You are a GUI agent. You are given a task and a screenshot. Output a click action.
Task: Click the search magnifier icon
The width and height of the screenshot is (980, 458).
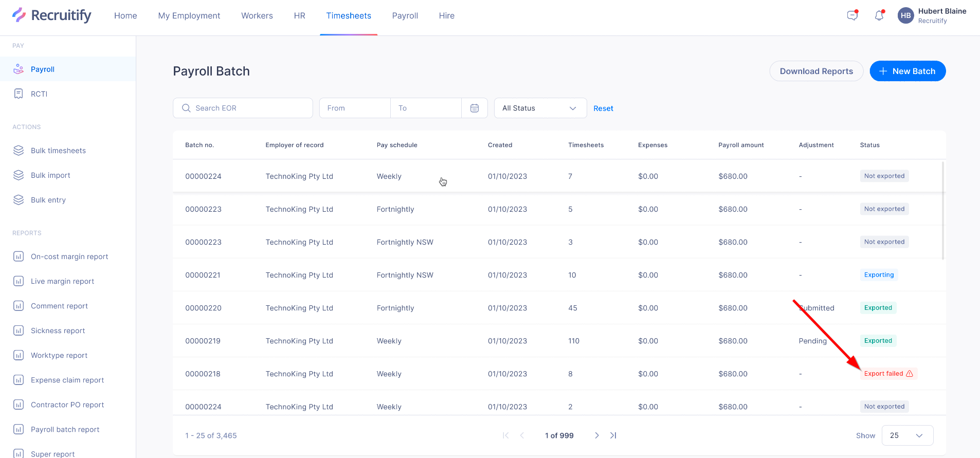[186, 108]
